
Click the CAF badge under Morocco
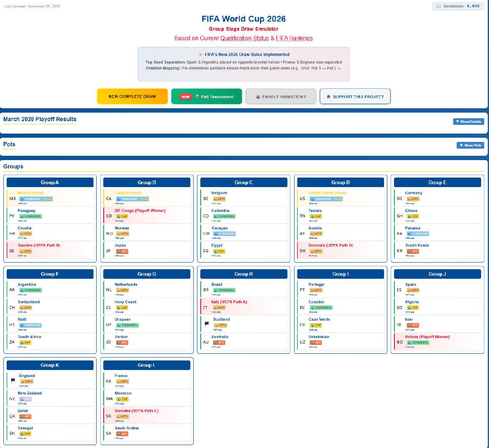(x=122, y=399)
